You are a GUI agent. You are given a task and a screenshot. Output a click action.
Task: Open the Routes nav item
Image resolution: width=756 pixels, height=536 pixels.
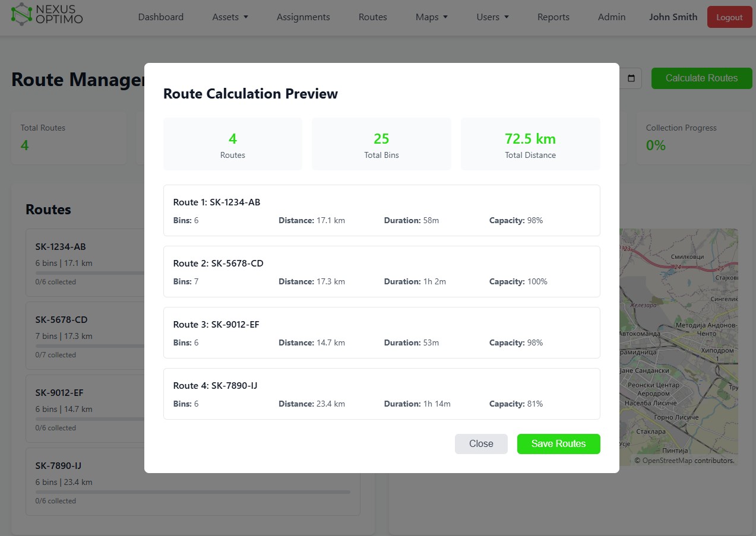[373, 17]
